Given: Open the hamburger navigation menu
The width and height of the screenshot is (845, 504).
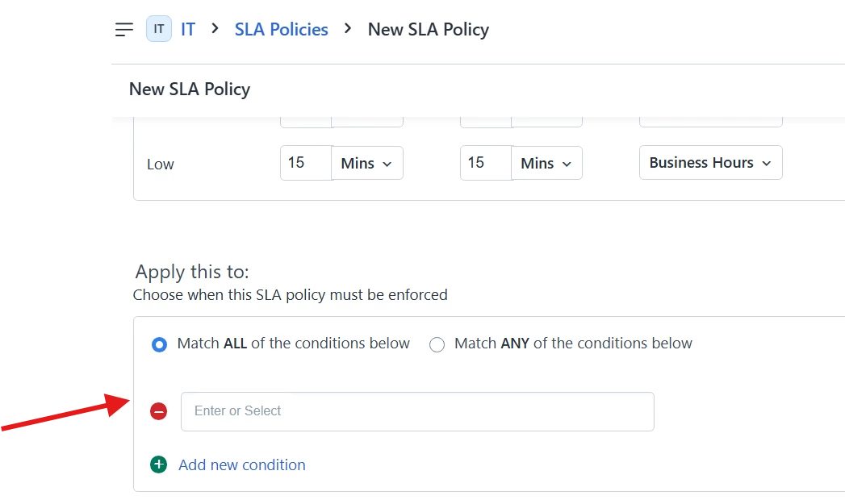Looking at the screenshot, I should [x=123, y=30].
